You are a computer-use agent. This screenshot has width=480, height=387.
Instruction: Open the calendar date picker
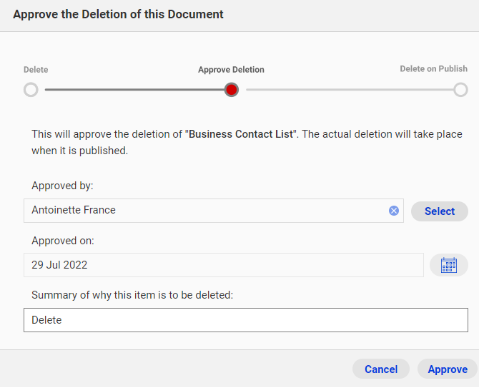point(449,265)
